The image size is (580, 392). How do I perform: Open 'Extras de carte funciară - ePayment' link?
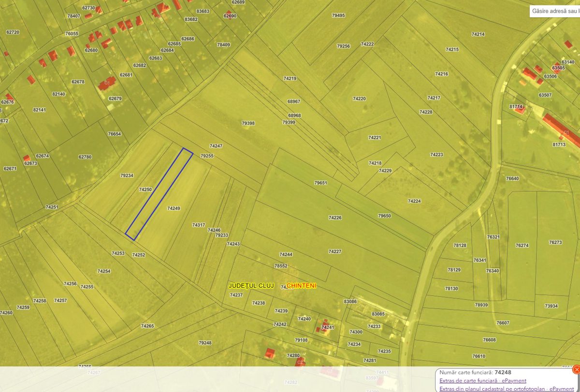pyautogui.click(x=483, y=381)
